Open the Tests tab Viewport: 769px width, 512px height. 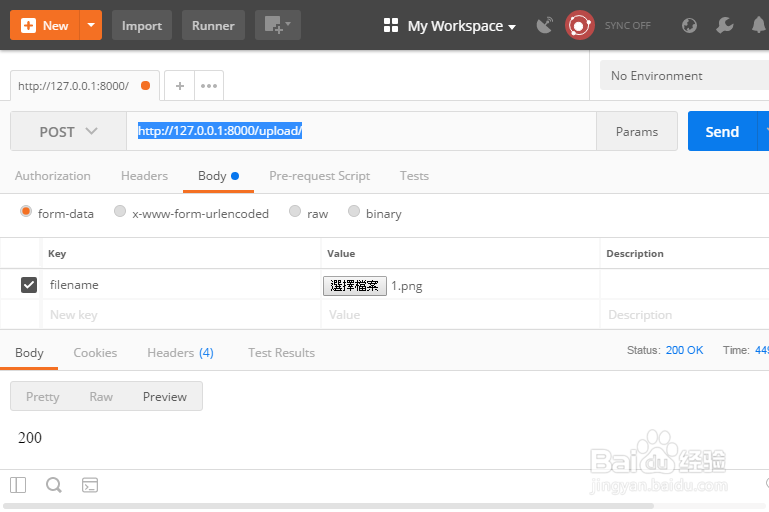[x=414, y=176]
